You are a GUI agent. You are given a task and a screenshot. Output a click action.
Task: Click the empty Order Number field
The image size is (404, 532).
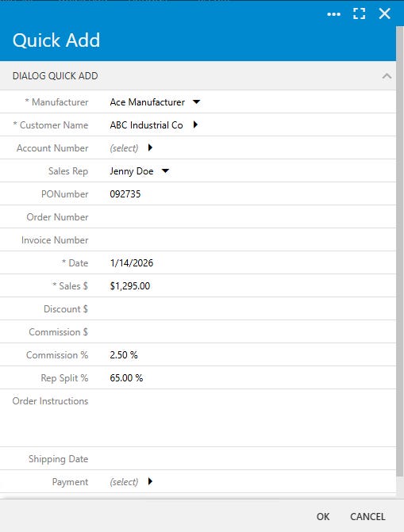[x=252, y=216]
